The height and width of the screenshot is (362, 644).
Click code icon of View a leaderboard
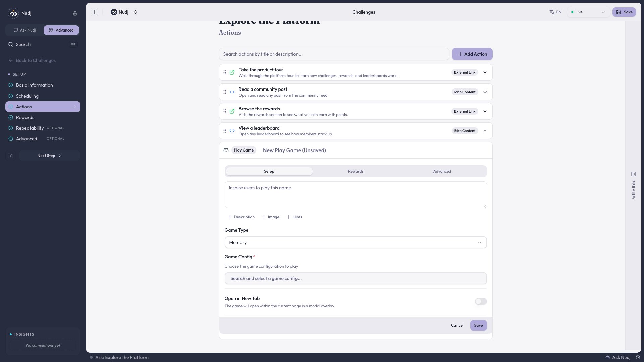(232, 131)
